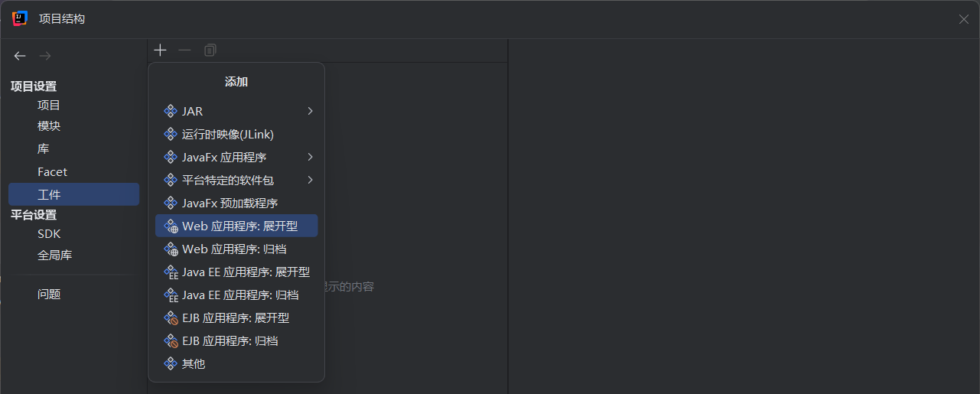Viewport: 980px width, 394px height.
Task: Click the Java EE 应用程序: 展开型 icon
Action: 171,272
